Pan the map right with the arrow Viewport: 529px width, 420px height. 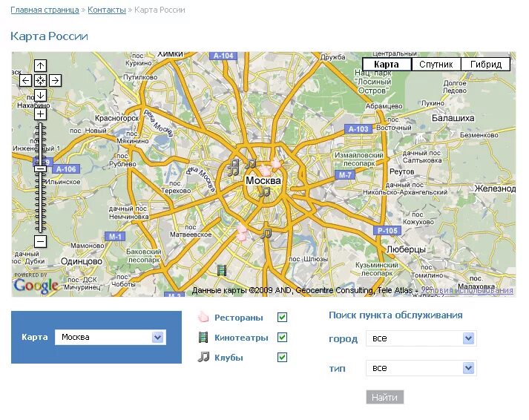[56, 81]
